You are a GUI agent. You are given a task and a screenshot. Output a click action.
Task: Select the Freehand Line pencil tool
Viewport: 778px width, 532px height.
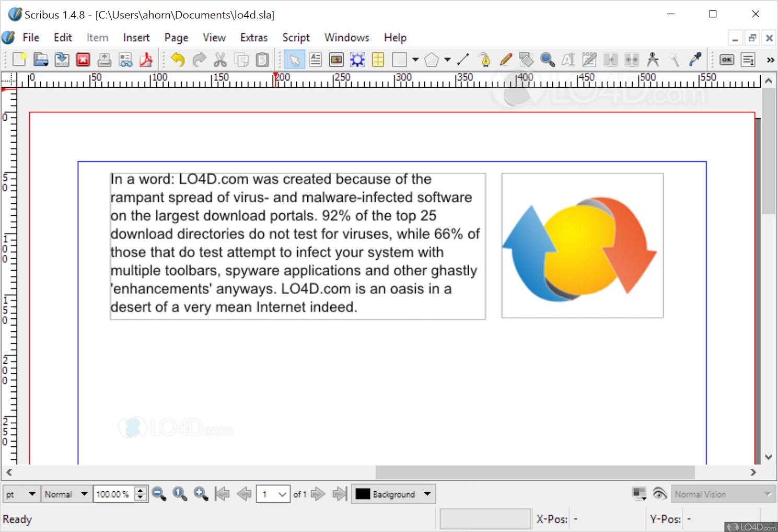point(505,60)
